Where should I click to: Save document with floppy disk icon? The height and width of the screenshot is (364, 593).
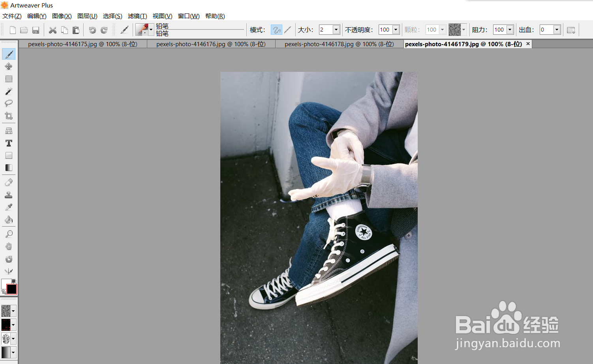coord(36,30)
